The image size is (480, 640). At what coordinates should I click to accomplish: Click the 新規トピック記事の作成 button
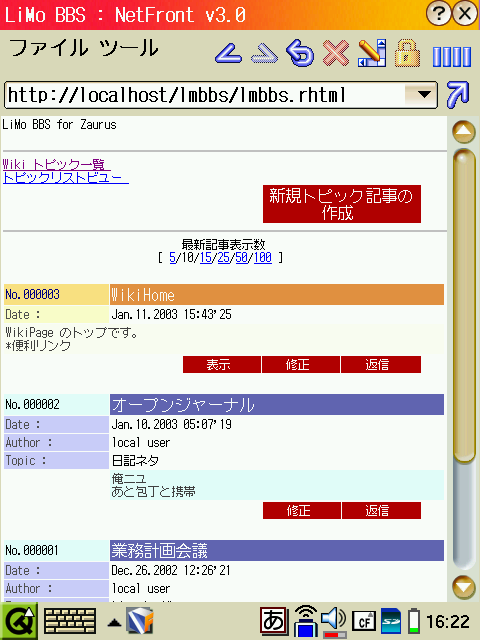coord(342,204)
